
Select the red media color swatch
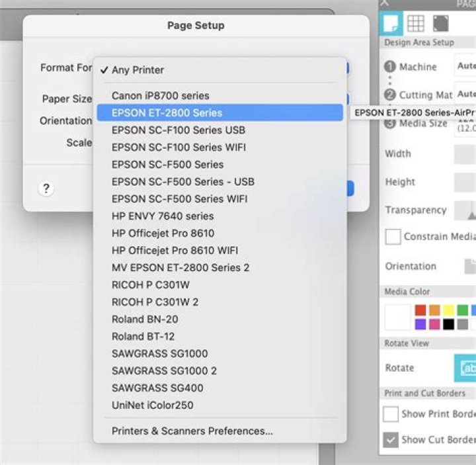[420, 310]
